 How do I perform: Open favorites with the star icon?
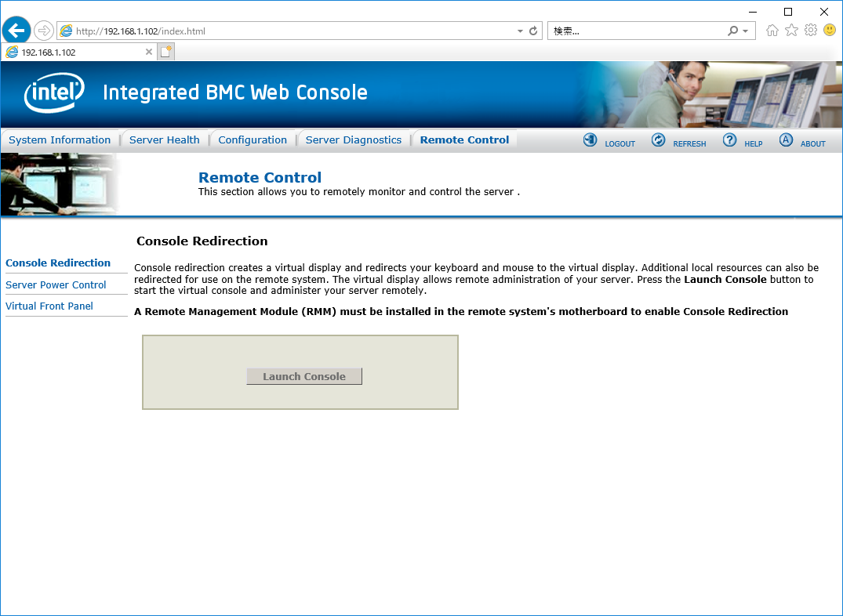coord(791,31)
